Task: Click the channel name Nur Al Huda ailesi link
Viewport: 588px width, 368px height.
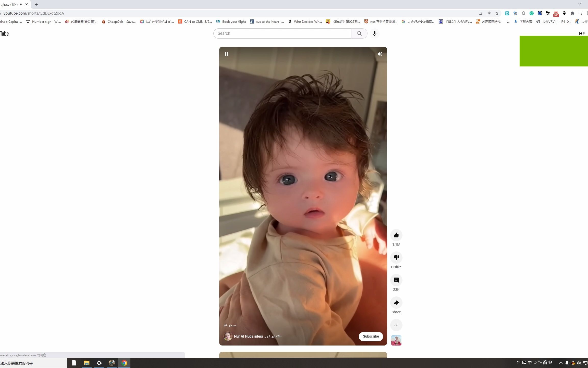Action: [x=258, y=336]
